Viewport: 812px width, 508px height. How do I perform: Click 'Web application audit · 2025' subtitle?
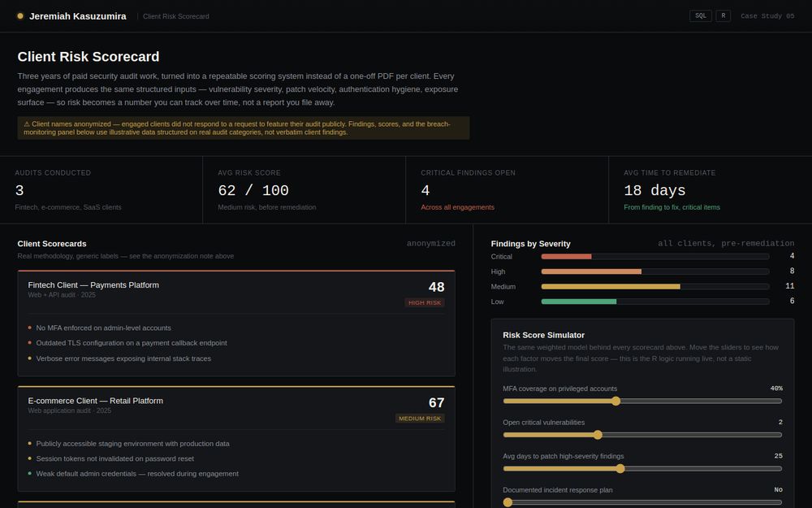click(69, 410)
